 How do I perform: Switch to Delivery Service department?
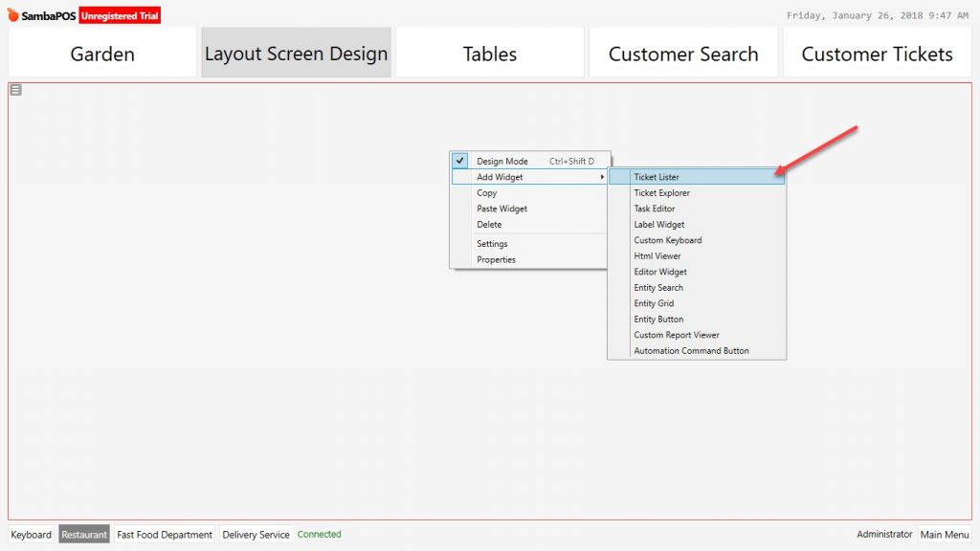[256, 534]
